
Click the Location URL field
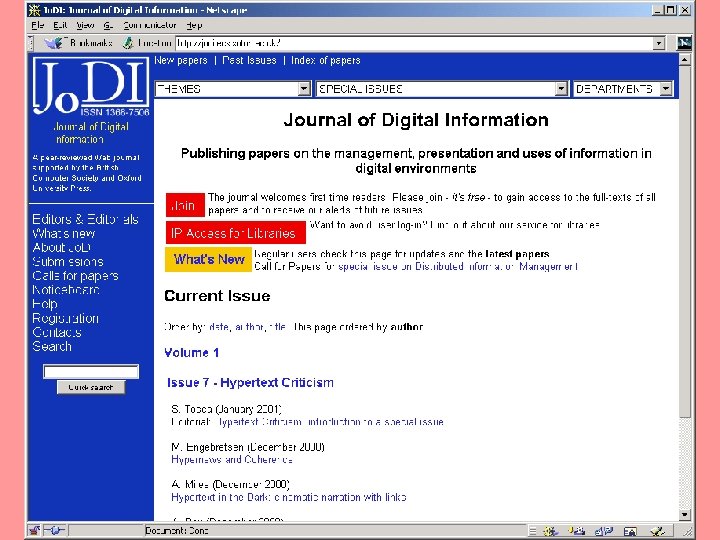[x=414, y=43]
